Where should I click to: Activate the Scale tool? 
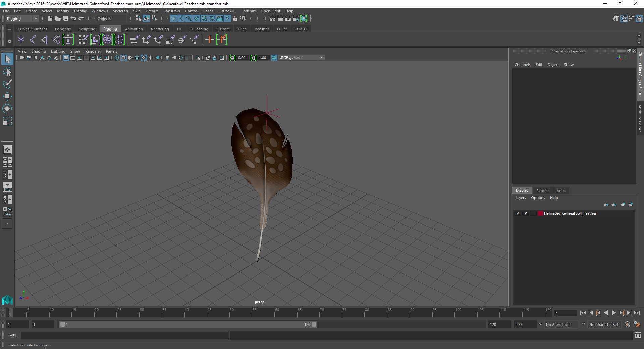[x=7, y=121]
